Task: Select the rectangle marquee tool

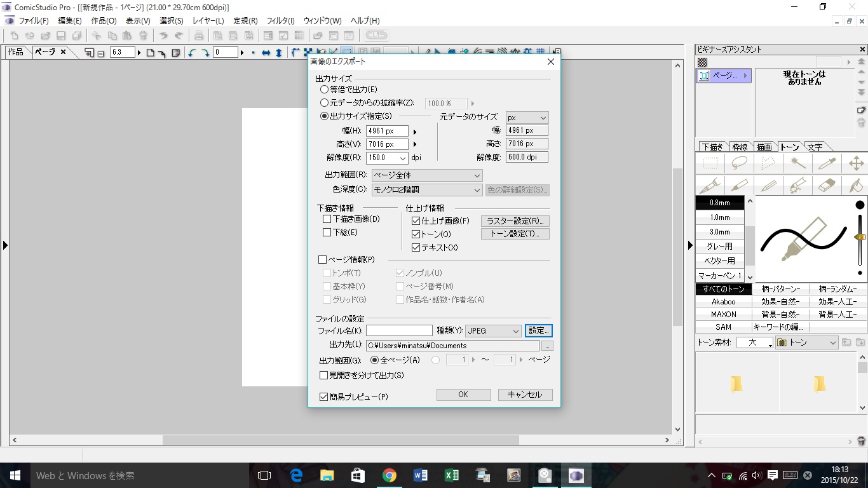Action: tap(710, 163)
